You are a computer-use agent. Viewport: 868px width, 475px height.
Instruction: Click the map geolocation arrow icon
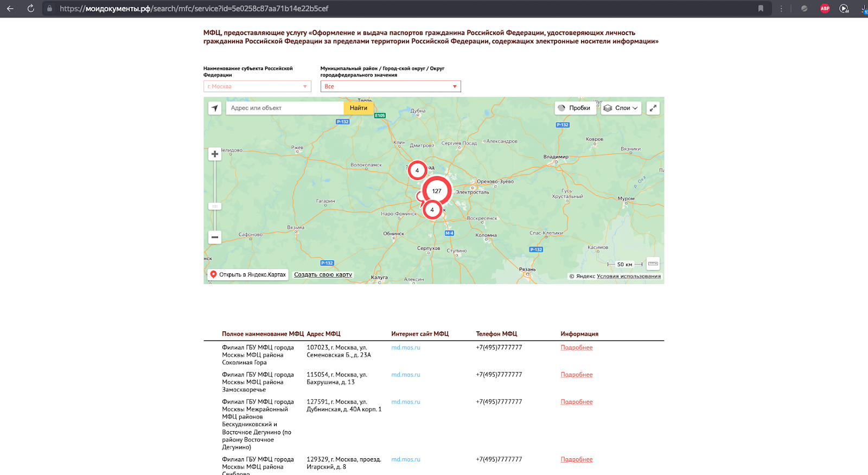215,108
